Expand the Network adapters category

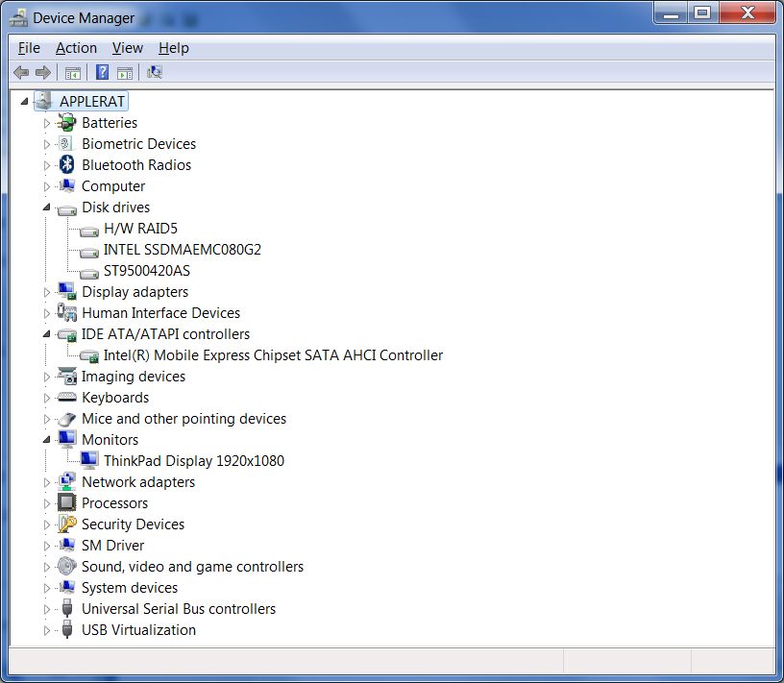point(46,482)
